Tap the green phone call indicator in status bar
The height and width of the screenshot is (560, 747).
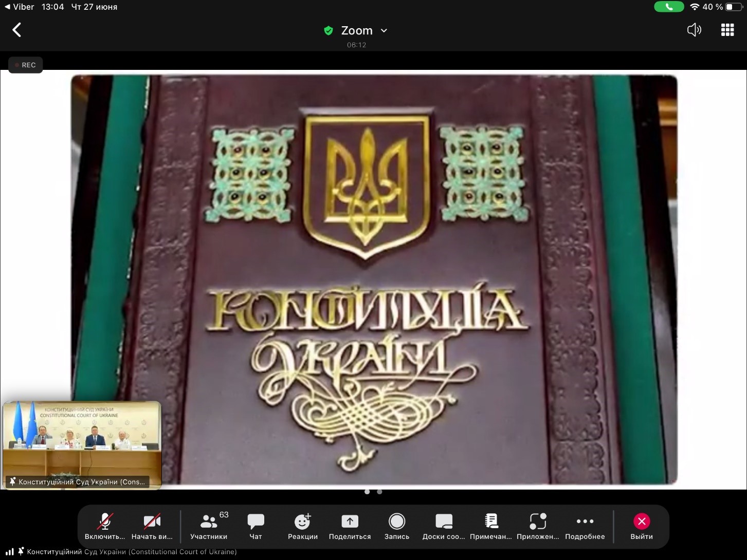click(669, 7)
